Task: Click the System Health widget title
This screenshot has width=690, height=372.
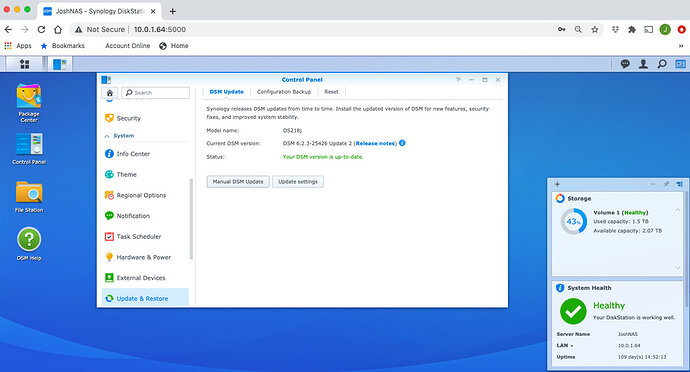Action: click(589, 288)
